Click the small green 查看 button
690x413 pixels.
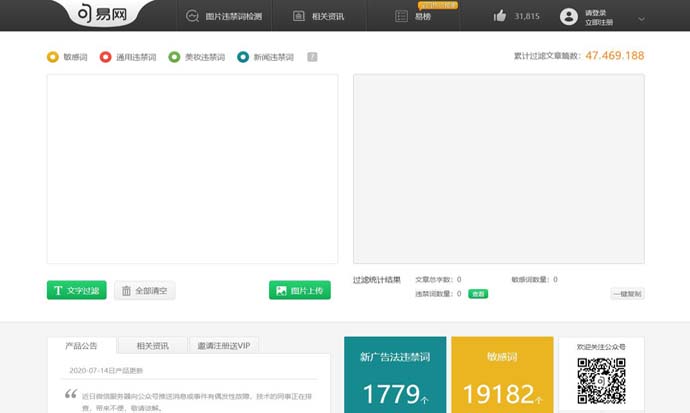(x=478, y=294)
